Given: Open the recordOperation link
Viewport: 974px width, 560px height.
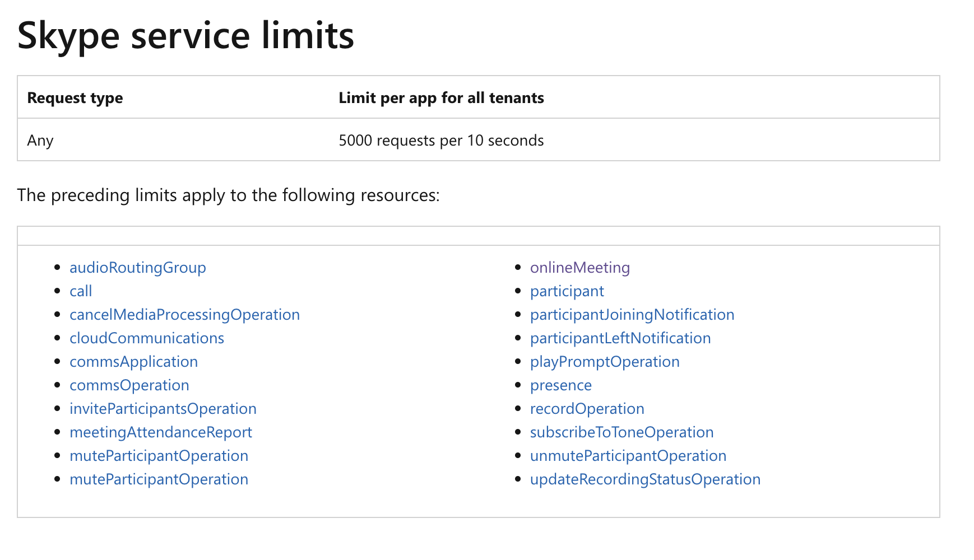Looking at the screenshot, I should coord(587,409).
